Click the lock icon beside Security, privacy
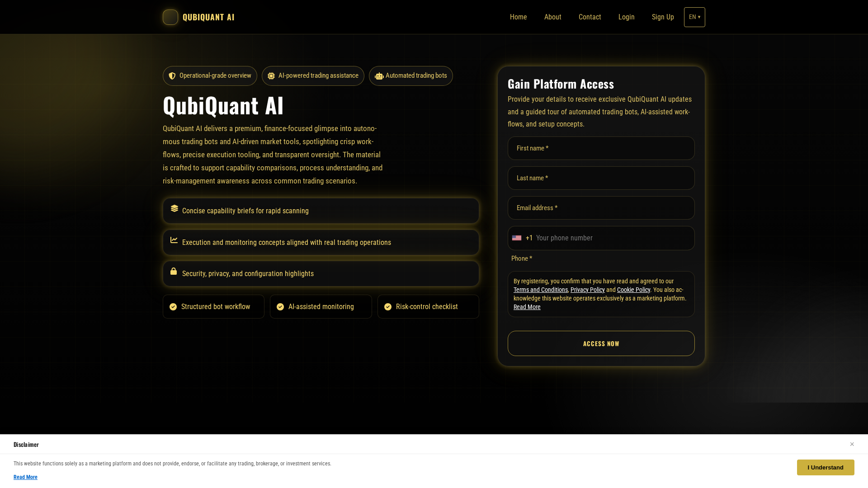 coord(174,271)
